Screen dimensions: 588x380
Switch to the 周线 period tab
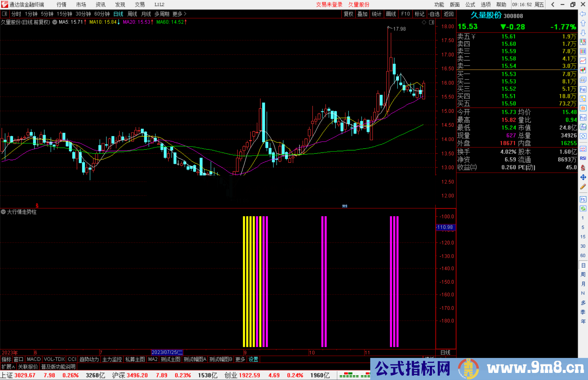(x=132, y=14)
